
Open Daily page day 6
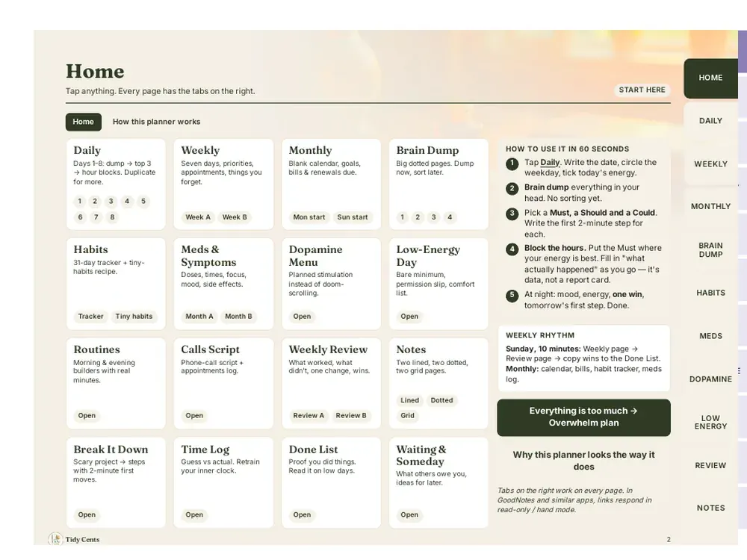coord(80,217)
